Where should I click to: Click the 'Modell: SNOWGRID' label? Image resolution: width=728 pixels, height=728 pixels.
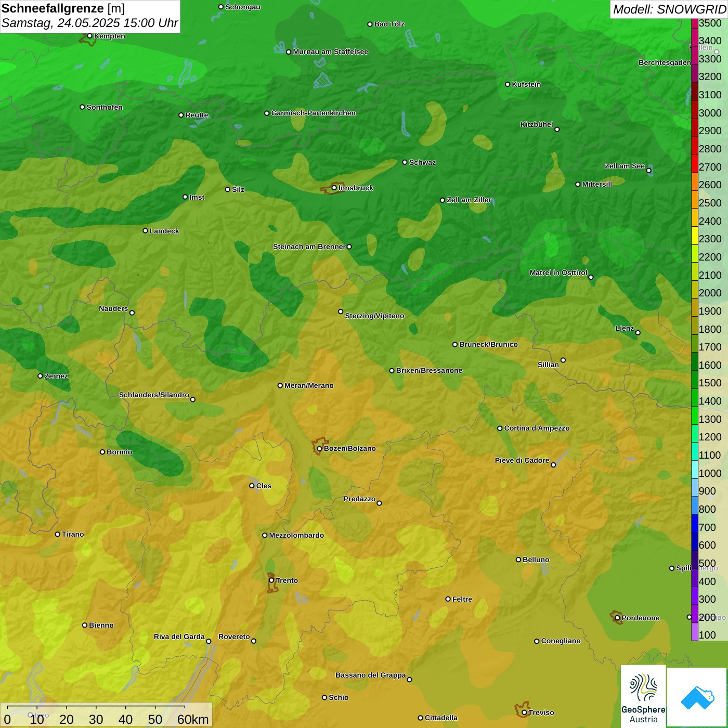point(669,9)
